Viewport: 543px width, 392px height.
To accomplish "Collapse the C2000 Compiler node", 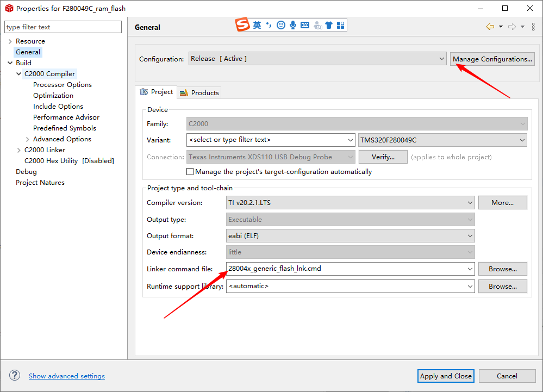I will coord(18,74).
